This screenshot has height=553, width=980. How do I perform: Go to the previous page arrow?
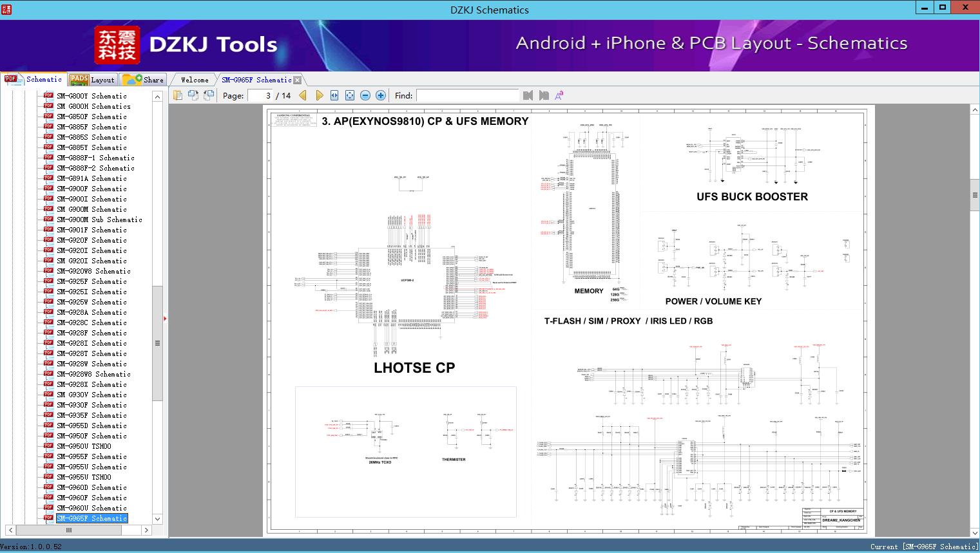pyautogui.click(x=303, y=95)
